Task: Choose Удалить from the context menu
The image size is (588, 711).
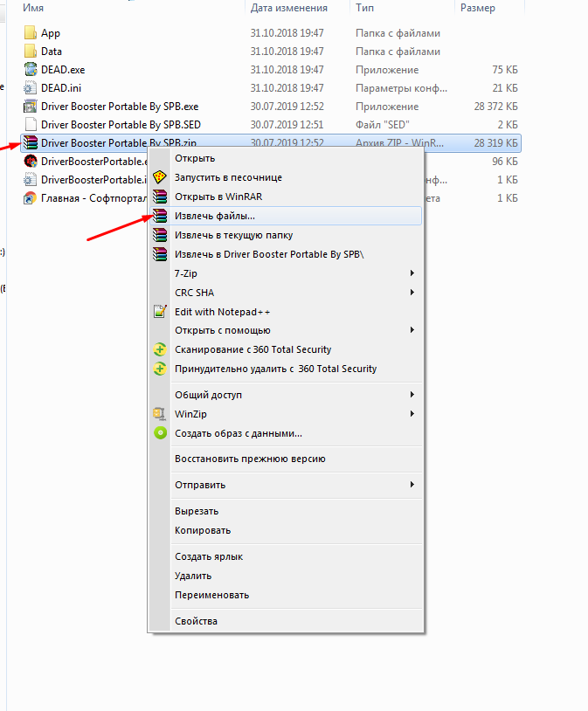Action: [x=286, y=576]
